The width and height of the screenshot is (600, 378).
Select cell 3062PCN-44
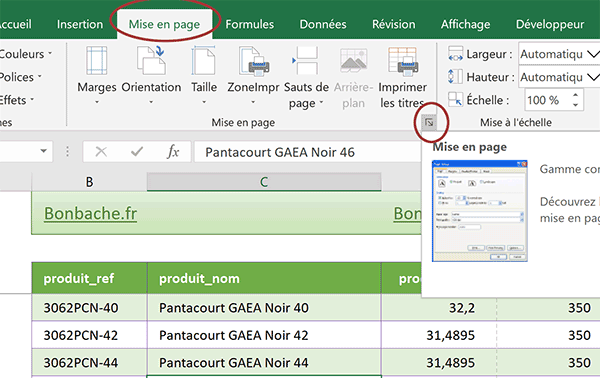coord(89,362)
